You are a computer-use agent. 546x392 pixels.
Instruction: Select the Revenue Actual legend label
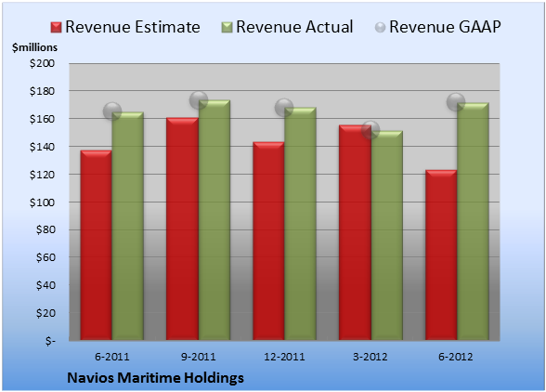(294, 27)
